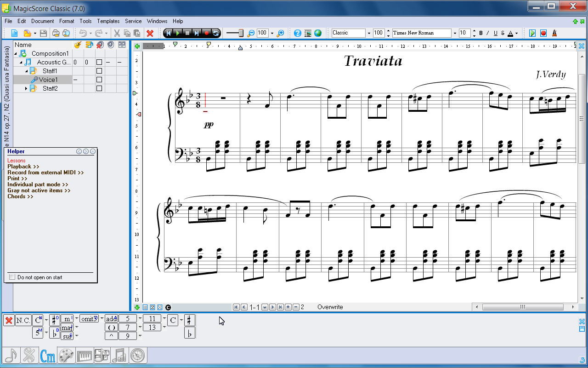Toggle the Acoustic G... row checkbox
Screen dimensions: 588x368
(99, 62)
